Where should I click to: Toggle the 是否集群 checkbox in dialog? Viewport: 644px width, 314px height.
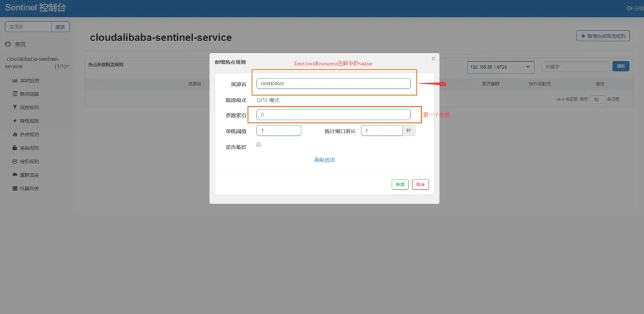[x=259, y=145]
